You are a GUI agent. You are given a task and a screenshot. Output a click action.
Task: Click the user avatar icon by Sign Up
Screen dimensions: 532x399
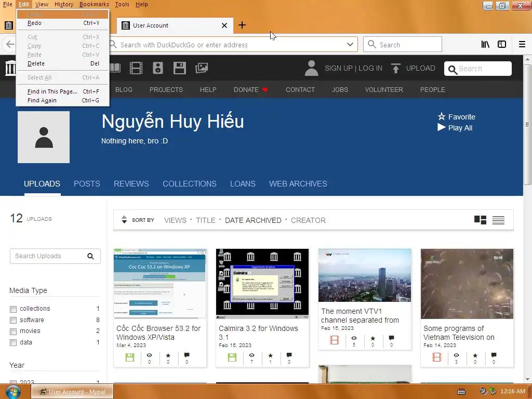click(x=312, y=68)
